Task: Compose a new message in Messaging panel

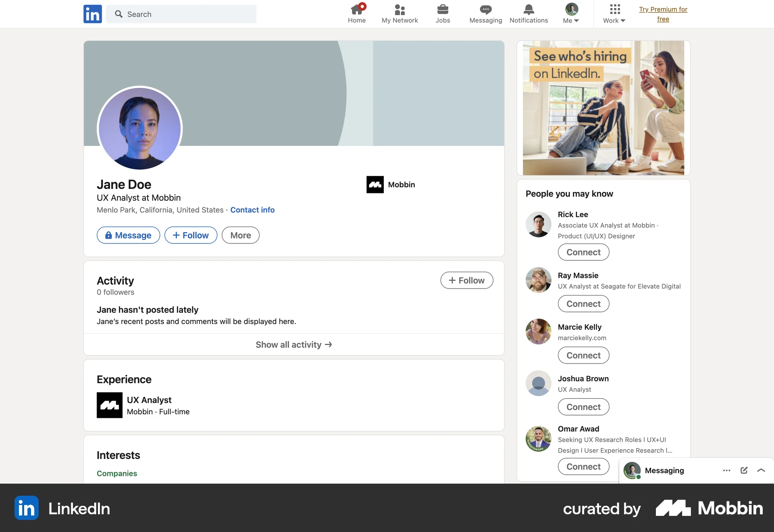Action: click(x=744, y=470)
